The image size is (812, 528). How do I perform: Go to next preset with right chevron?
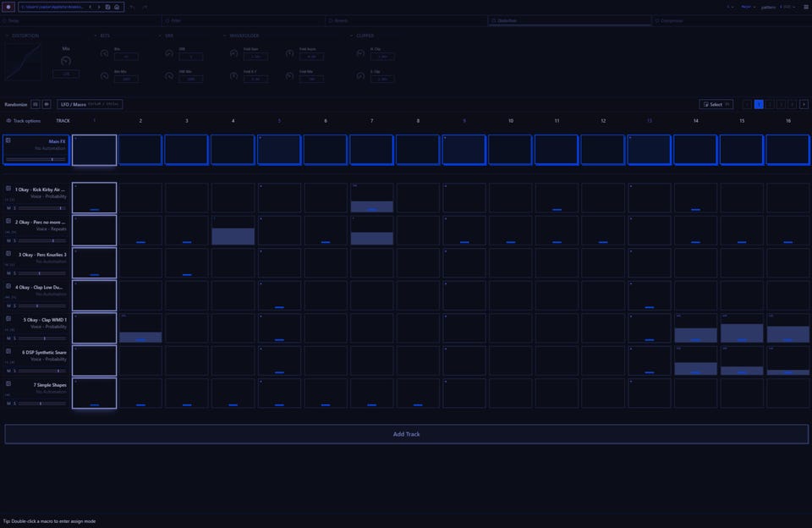(x=99, y=8)
